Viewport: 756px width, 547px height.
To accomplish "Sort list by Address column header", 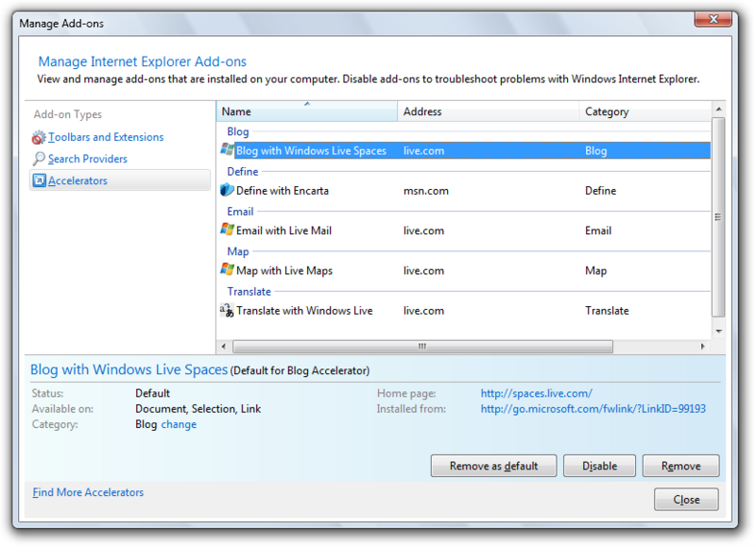I will [488, 111].
